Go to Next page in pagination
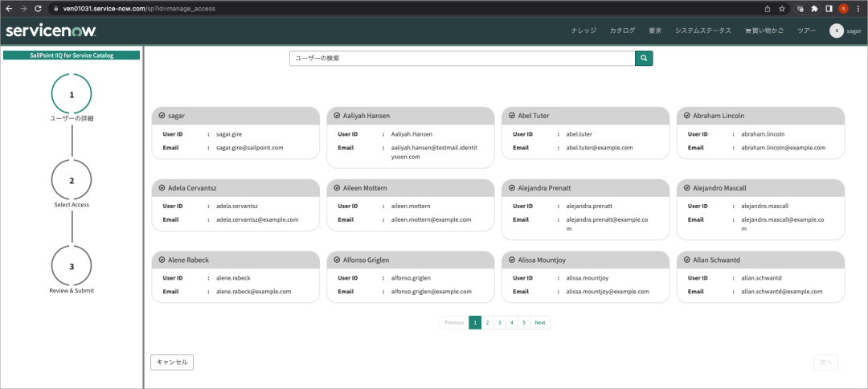This screenshot has height=389, width=868. pos(540,322)
